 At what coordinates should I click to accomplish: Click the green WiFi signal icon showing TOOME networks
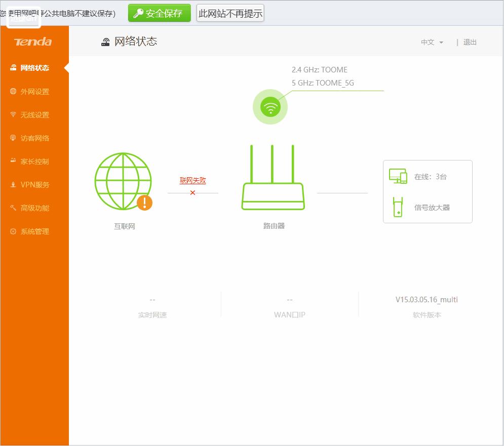click(270, 106)
